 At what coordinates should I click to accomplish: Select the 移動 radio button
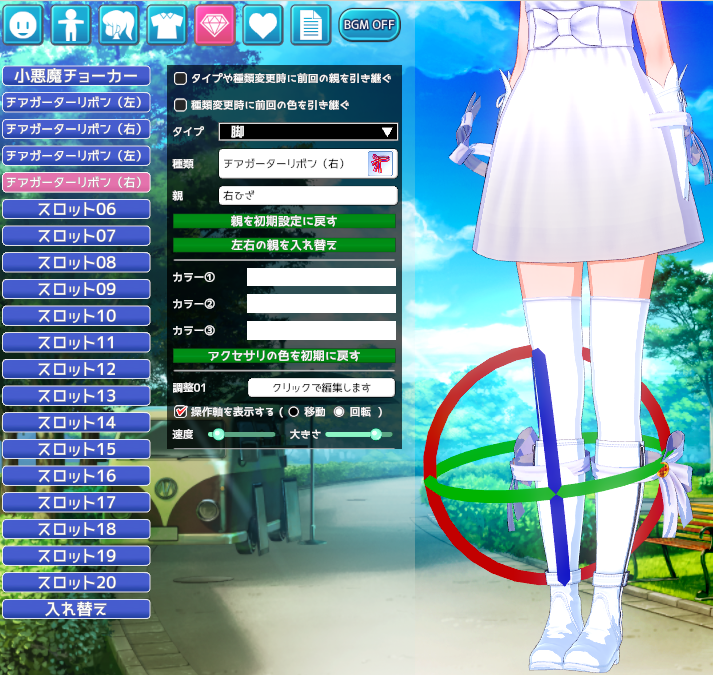[x=294, y=411]
